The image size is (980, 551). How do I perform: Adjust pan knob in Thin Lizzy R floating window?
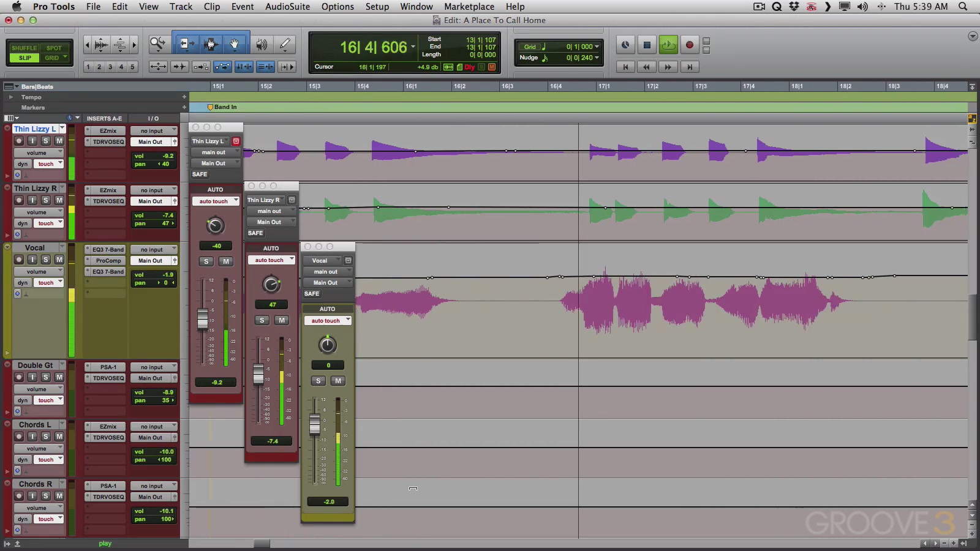click(271, 284)
